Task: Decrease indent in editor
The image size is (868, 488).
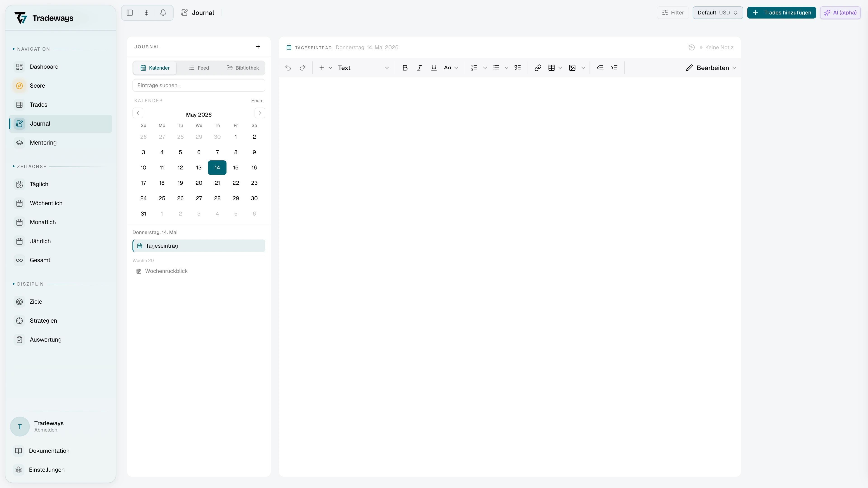Action: [600, 68]
